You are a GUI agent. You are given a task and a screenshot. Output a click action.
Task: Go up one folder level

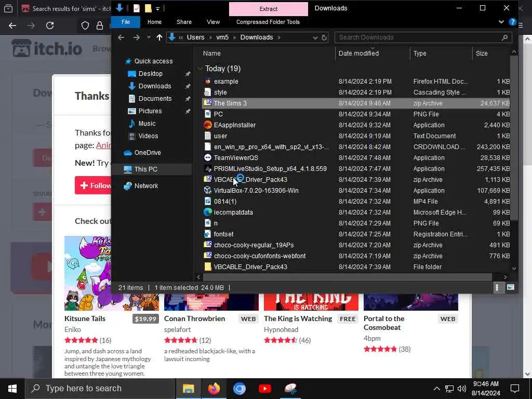pos(159,37)
